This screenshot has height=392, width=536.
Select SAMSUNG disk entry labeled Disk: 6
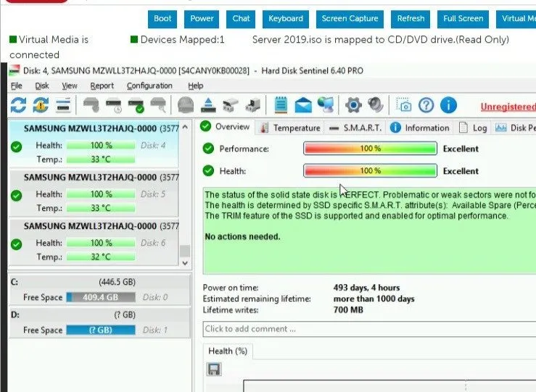pos(94,242)
